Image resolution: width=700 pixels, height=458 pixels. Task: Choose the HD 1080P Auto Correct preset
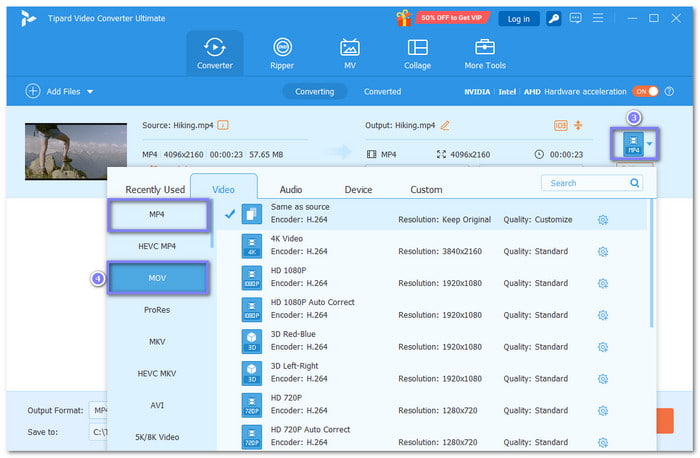tap(432, 309)
